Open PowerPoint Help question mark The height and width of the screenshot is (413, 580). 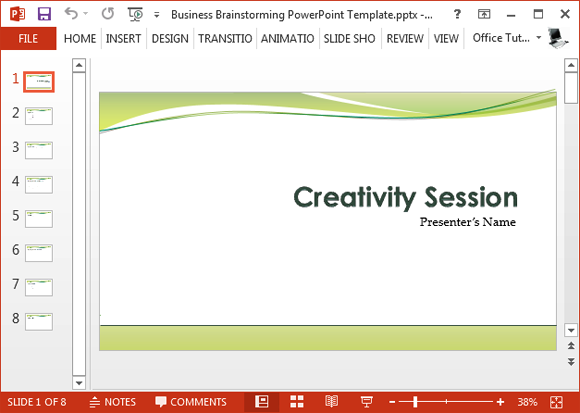(457, 14)
